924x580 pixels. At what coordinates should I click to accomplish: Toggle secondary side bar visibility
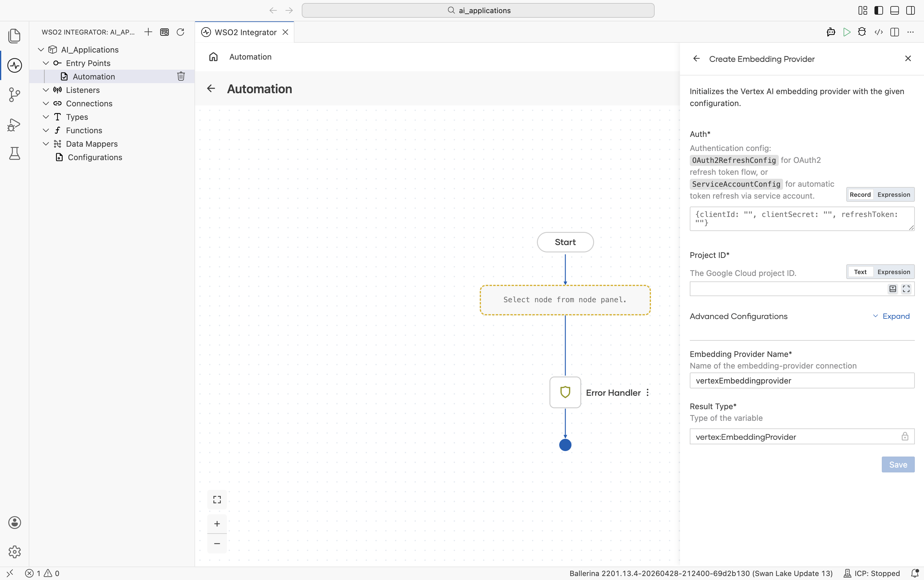911,10
